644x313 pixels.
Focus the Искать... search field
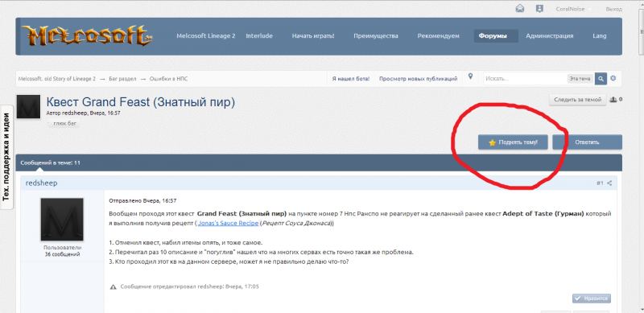(525, 79)
